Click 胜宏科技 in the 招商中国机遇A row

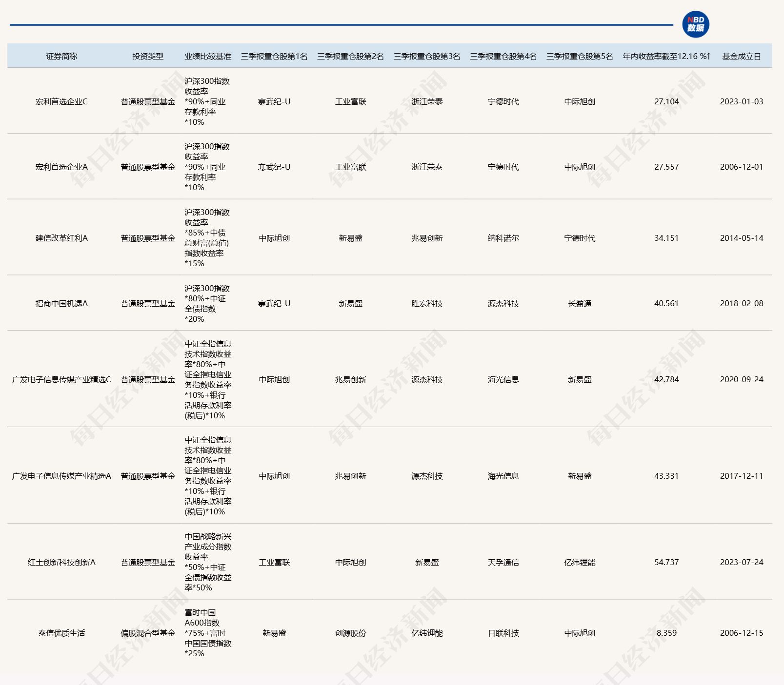click(426, 303)
